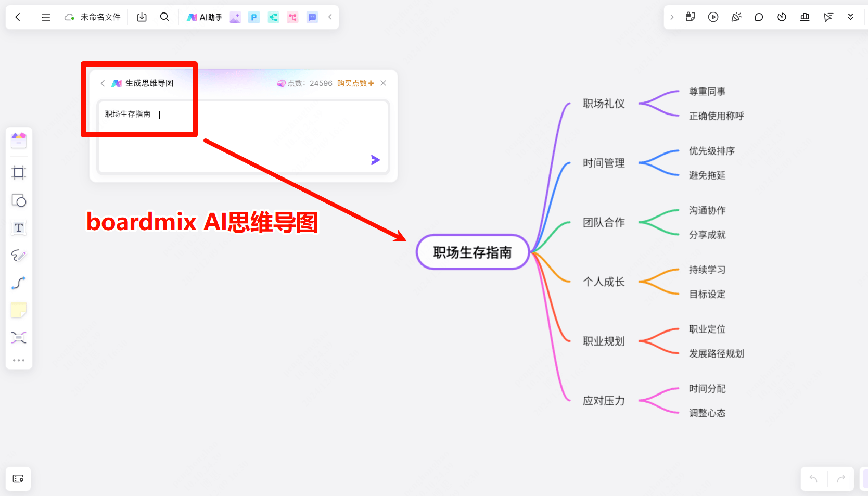The width and height of the screenshot is (868, 496).
Task: Go back from 生成思维导图 panel
Action: click(103, 83)
